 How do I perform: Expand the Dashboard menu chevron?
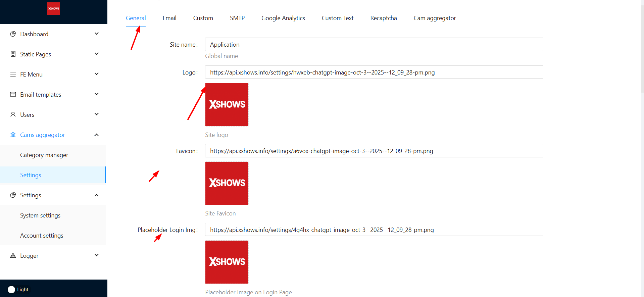point(97,34)
